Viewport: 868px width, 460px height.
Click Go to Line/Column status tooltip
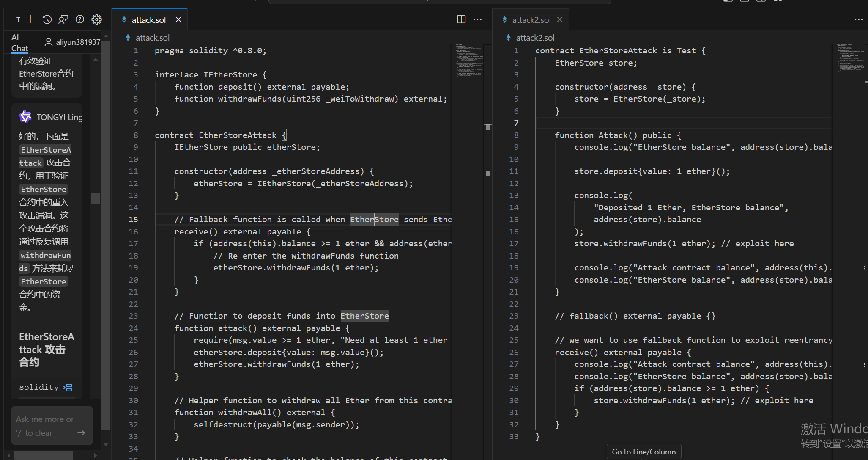point(644,452)
